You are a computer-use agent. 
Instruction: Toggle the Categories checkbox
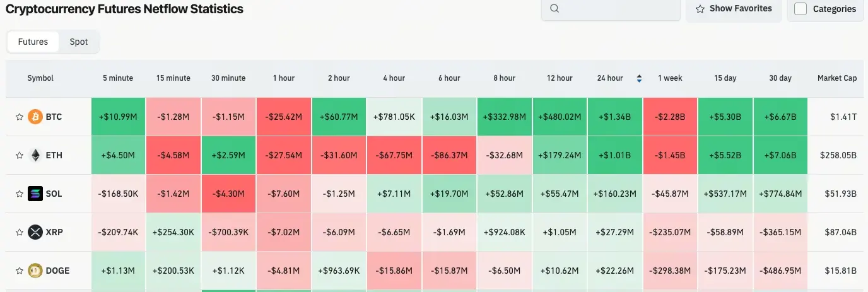tap(801, 9)
